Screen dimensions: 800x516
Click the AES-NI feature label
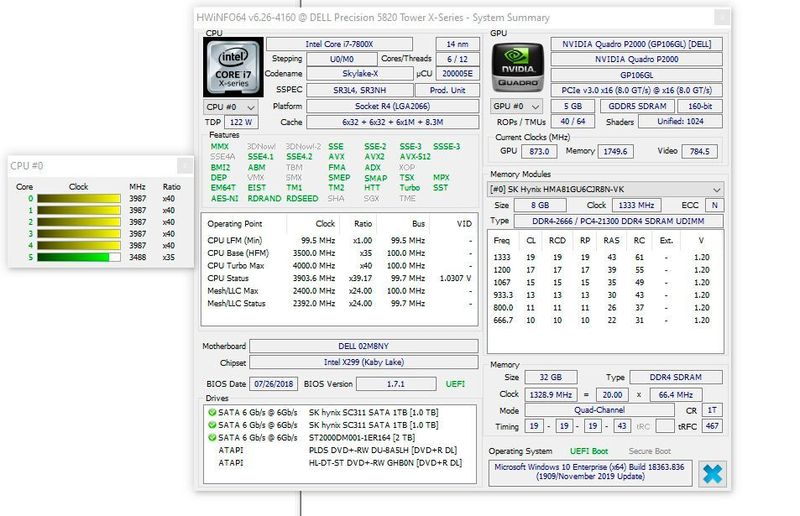pos(224,199)
